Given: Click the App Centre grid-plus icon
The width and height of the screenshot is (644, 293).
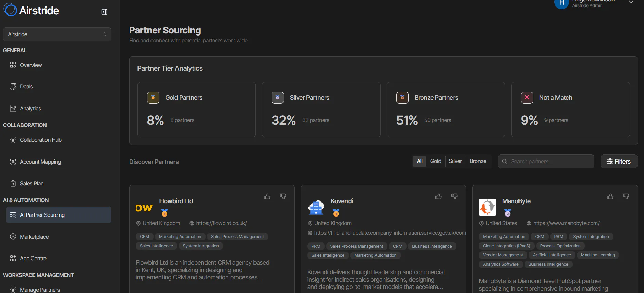Looking at the screenshot, I should (x=13, y=258).
